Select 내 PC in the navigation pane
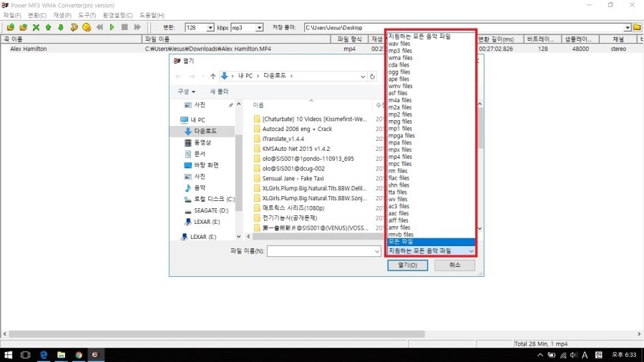644x362 pixels. 197,120
